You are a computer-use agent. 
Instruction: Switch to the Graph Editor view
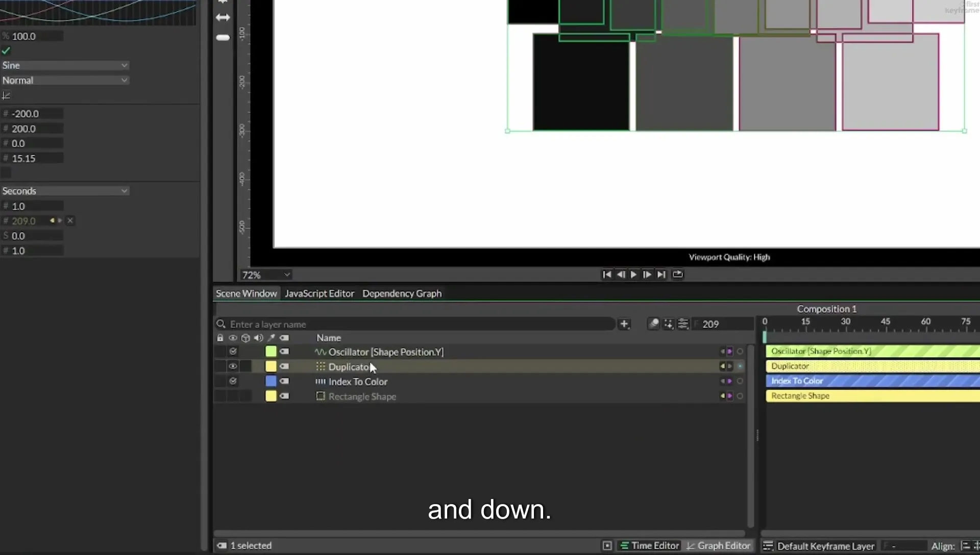(x=719, y=546)
